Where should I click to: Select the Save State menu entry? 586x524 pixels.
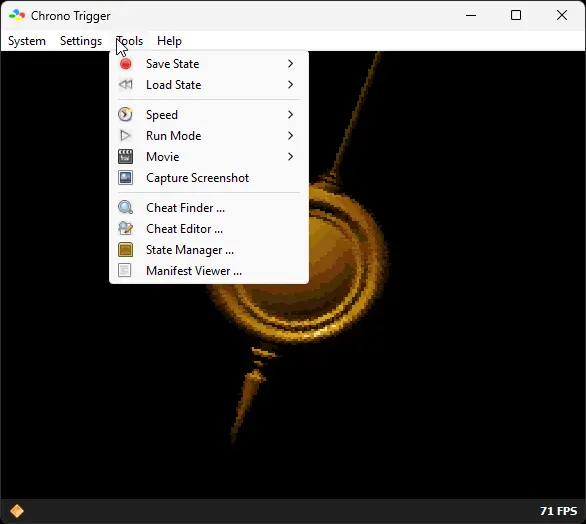coord(209,64)
